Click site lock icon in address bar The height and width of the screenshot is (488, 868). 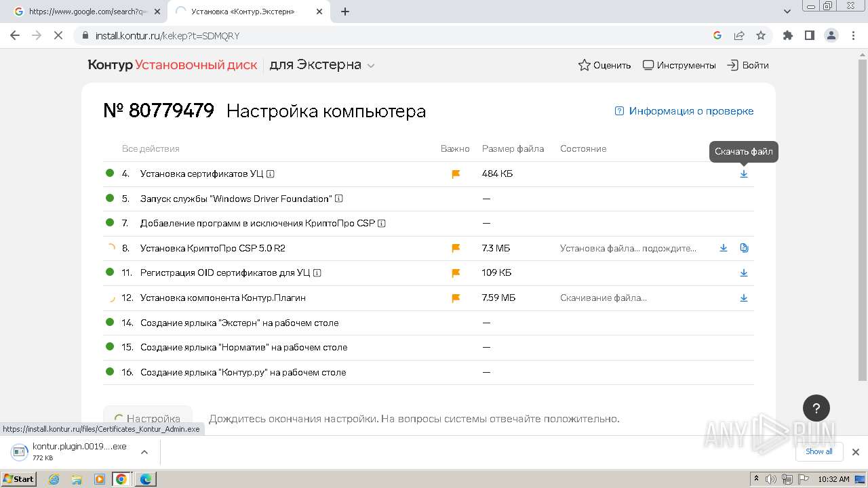click(x=85, y=35)
